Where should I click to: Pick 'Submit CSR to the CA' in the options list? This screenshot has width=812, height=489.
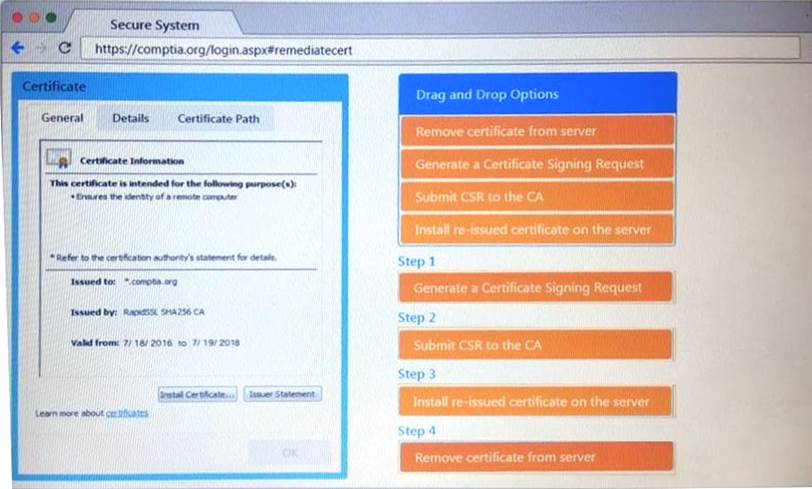pos(537,197)
